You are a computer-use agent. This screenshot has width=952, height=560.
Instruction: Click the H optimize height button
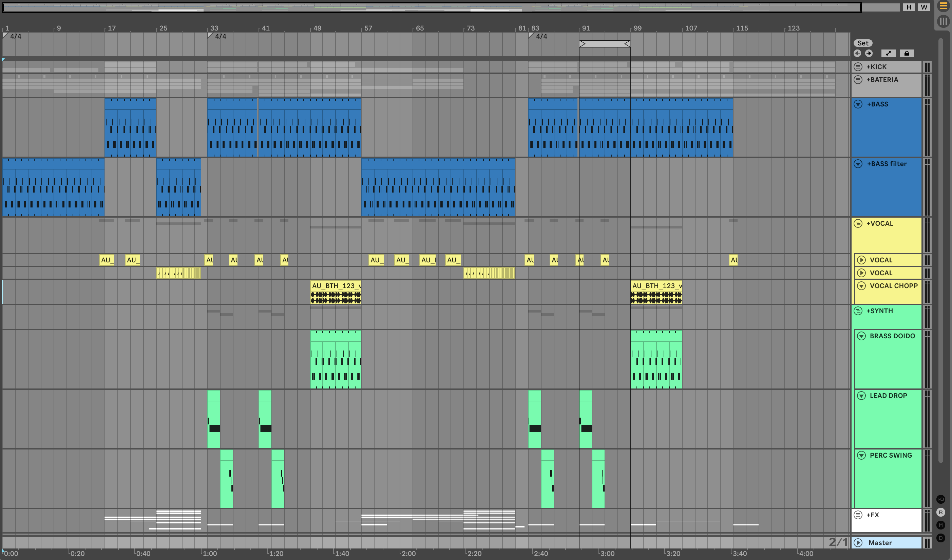click(x=909, y=7)
